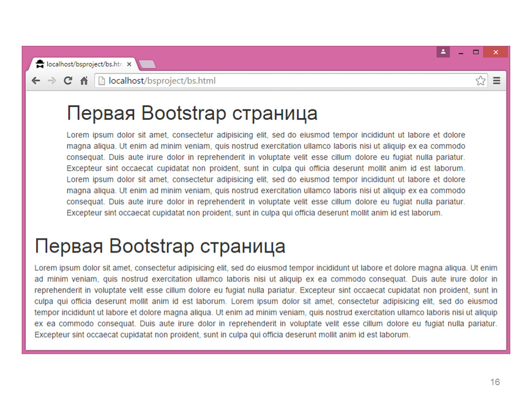
Task: Click the browser Back arrow button
Action: pos(36,81)
